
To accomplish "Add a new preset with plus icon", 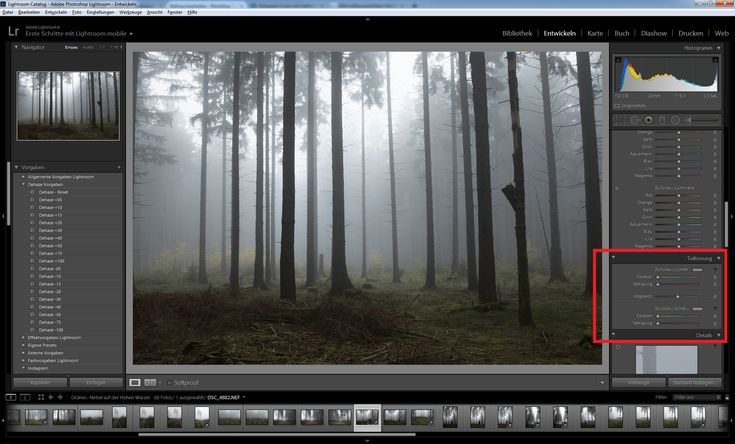I will tap(119, 167).
